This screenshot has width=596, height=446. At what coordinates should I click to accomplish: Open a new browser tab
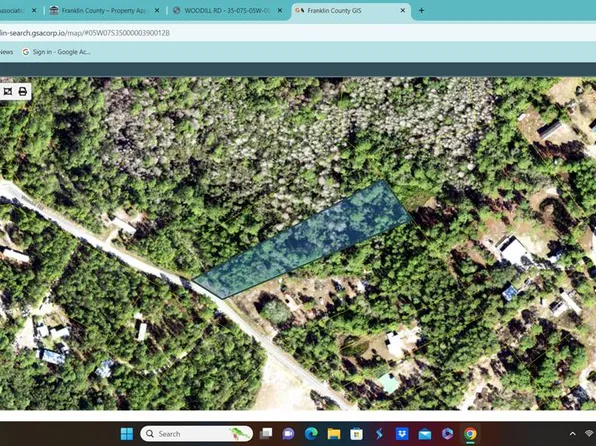coord(421,11)
